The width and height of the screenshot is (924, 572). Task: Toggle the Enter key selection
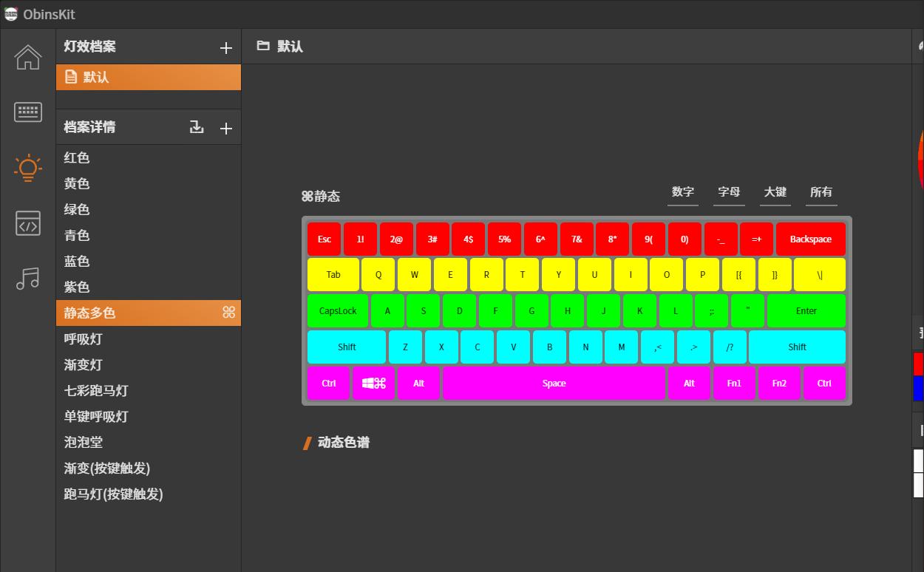click(x=806, y=310)
